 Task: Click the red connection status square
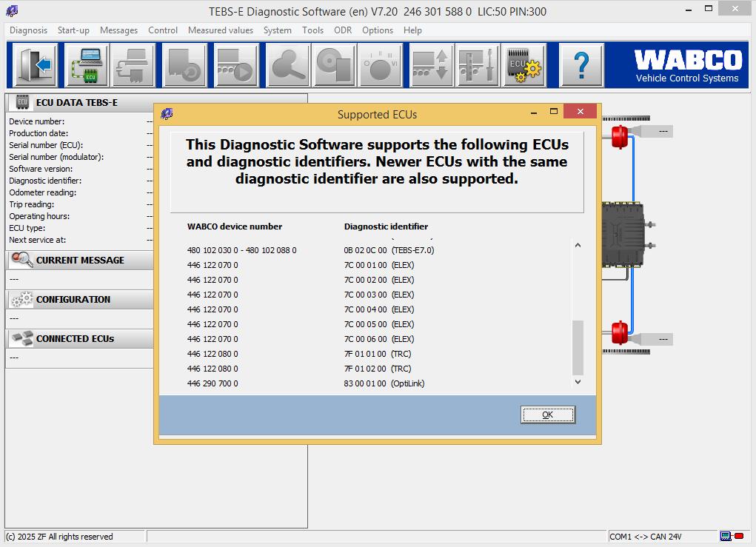(739, 535)
